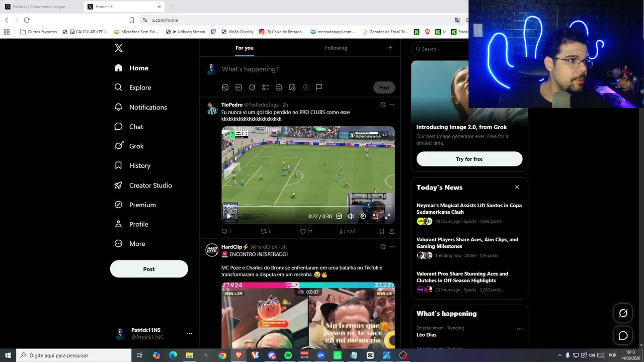Click the Grok icon in compose toolbar

(252, 87)
